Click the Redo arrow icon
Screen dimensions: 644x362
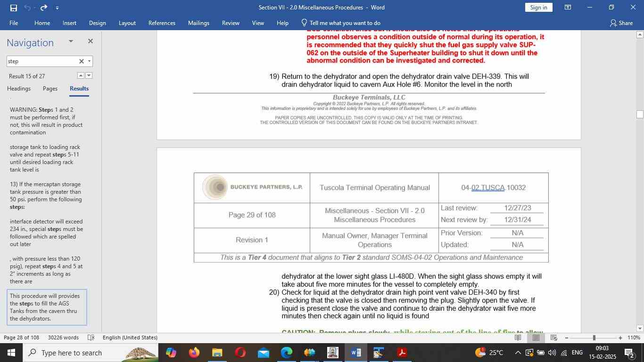pos(44,8)
